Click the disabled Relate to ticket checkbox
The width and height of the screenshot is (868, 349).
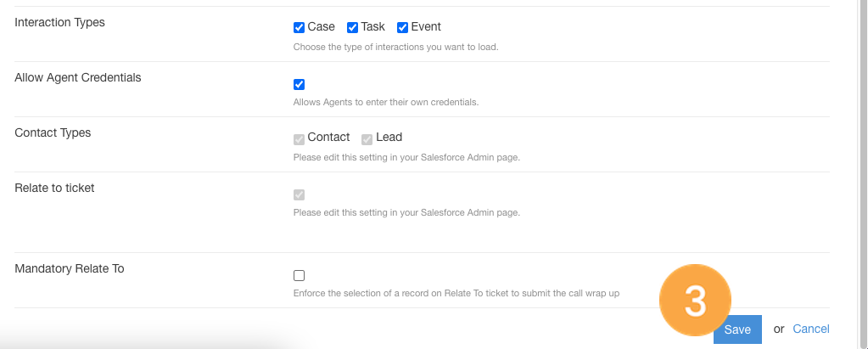tap(299, 194)
